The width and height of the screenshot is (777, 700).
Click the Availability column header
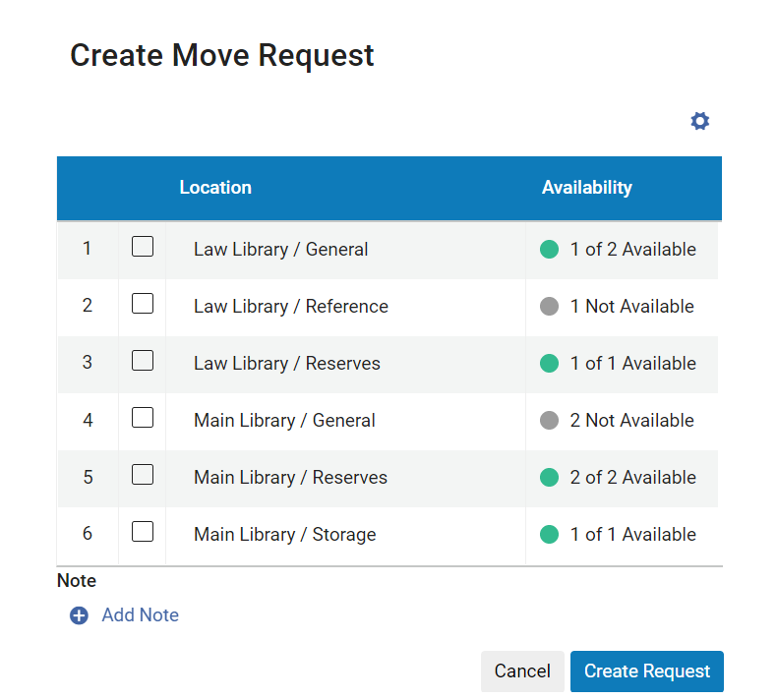pos(586,188)
